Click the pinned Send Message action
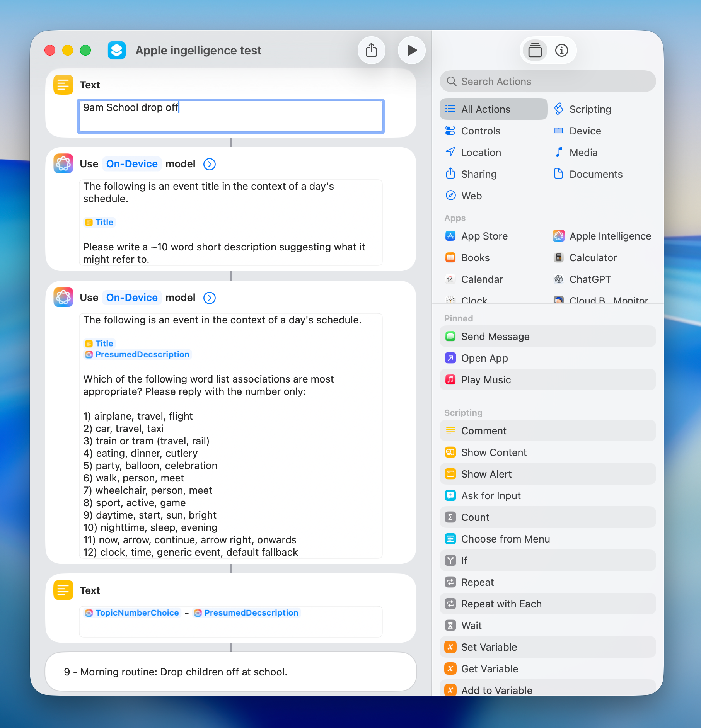This screenshot has height=728, width=701. [495, 336]
